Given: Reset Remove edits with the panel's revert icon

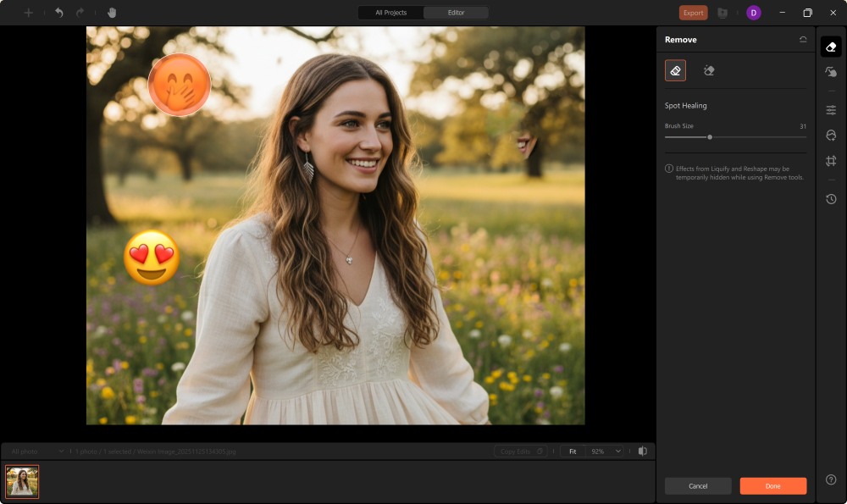Looking at the screenshot, I should pyautogui.click(x=805, y=39).
